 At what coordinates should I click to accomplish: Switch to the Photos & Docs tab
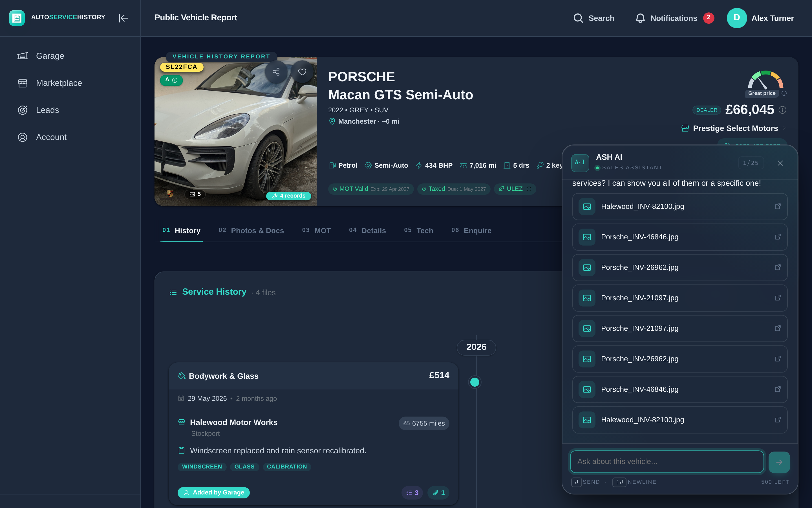click(251, 231)
